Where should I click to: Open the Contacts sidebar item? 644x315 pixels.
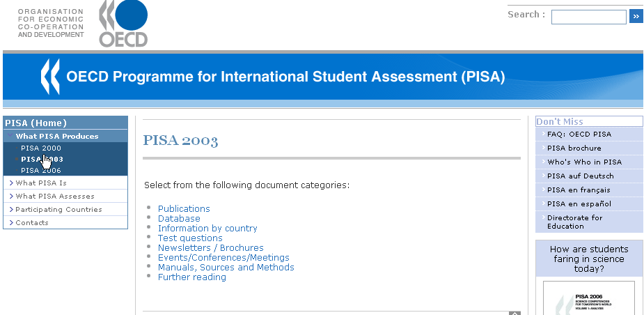point(32,222)
